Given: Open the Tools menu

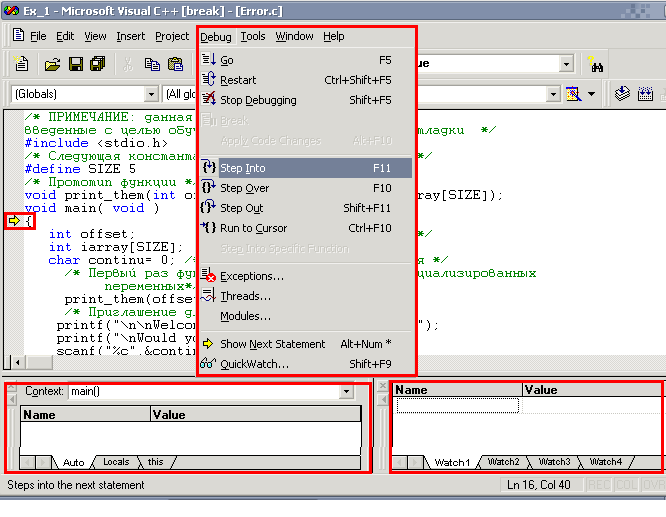Looking at the screenshot, I should (x=253, y=36).
